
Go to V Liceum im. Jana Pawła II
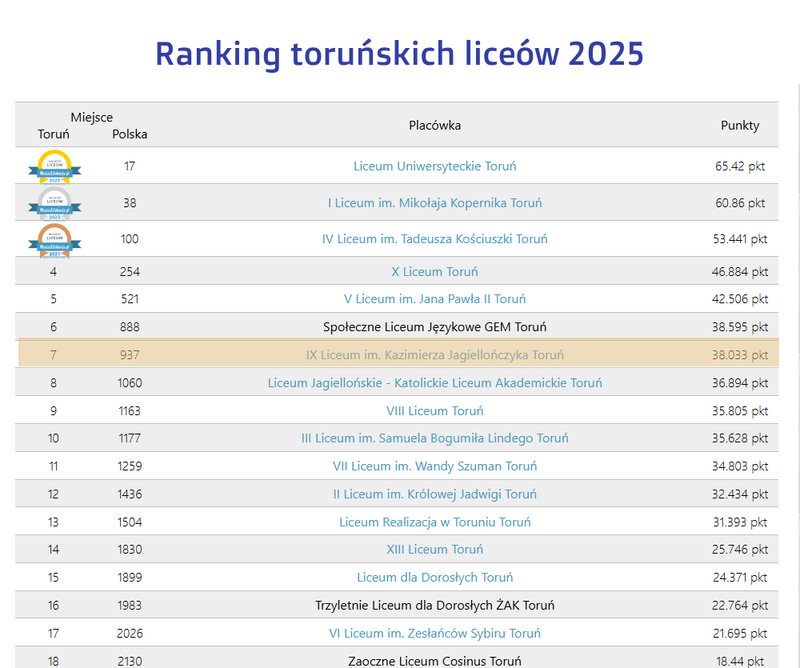(x=435, y=299)
